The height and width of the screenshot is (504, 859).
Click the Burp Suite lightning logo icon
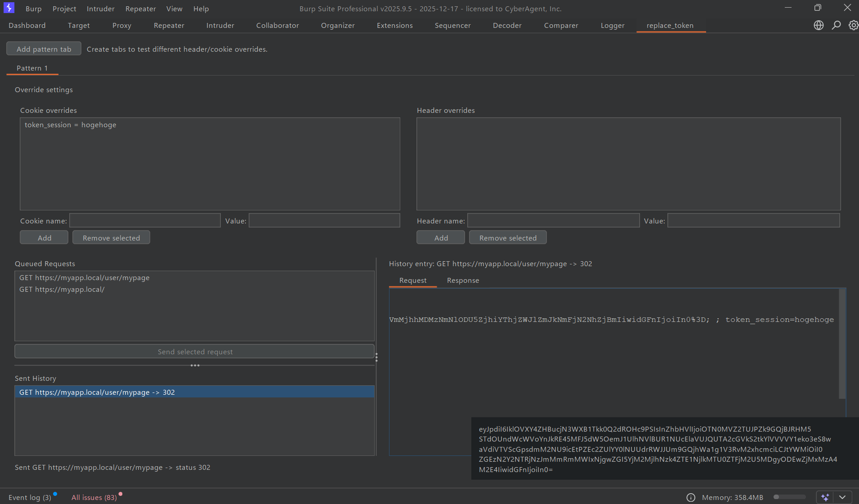point(9,8)
